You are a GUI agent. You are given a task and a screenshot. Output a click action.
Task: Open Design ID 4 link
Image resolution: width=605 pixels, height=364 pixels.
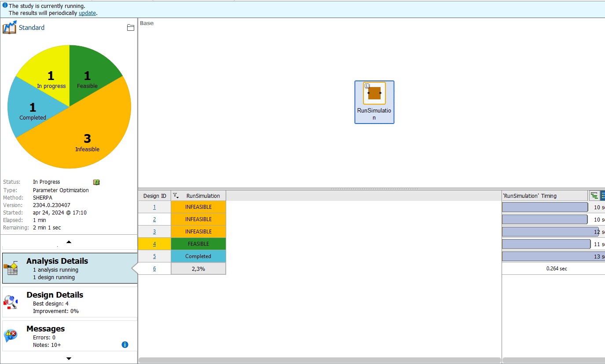pos(154,244)
